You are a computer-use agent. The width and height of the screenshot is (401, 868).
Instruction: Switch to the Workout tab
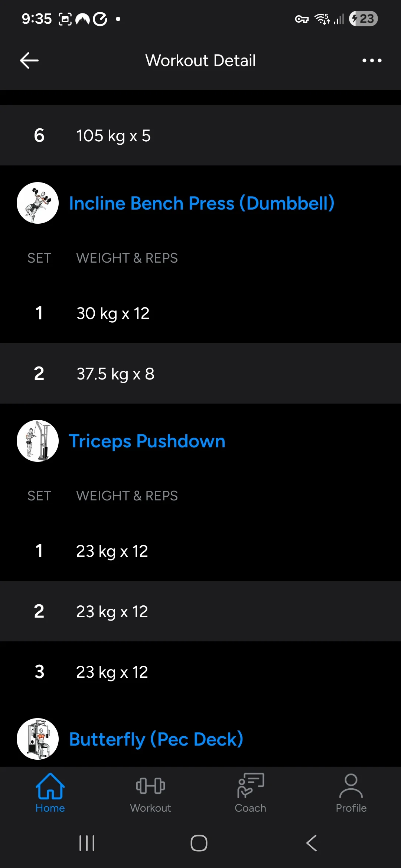(150, 793)
